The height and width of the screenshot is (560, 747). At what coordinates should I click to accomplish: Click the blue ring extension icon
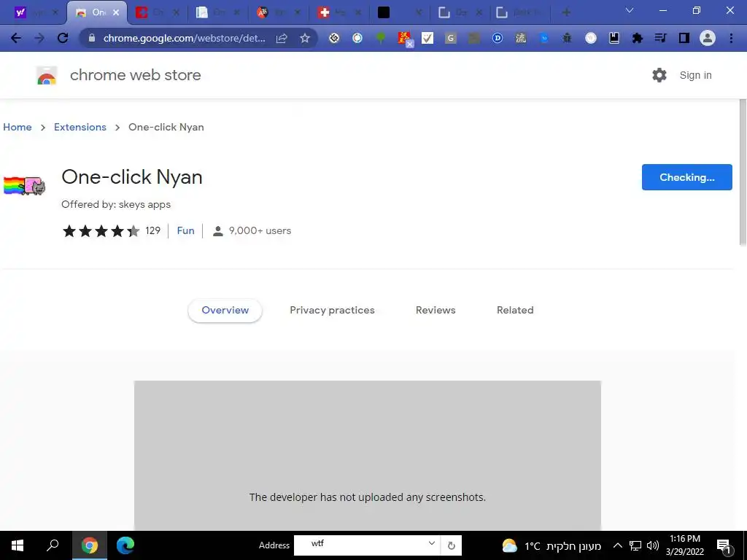(x=357, y=38)
